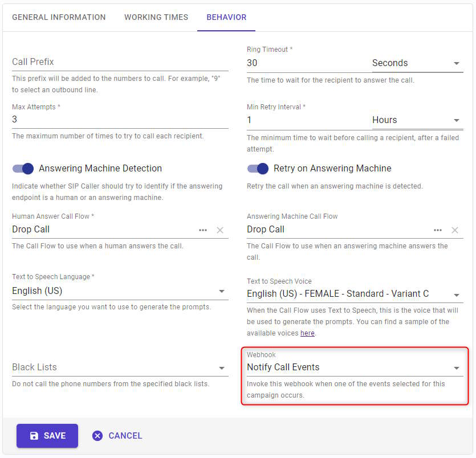
Task: Open Answering Machine Call Flow browse ellipsis
Action: point(438,230)
